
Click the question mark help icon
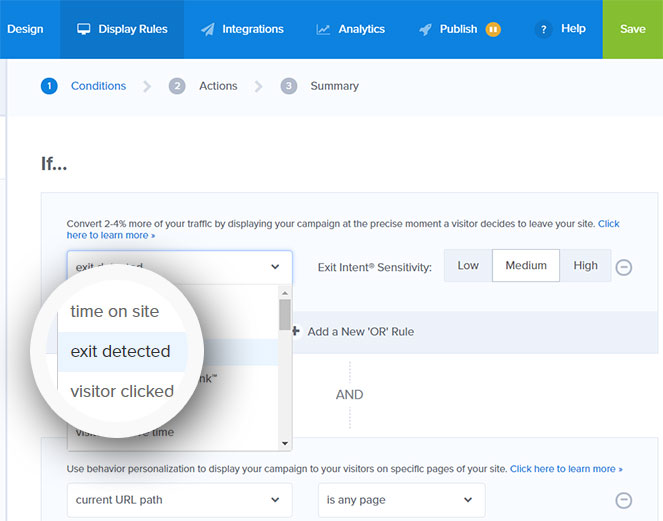544,30
